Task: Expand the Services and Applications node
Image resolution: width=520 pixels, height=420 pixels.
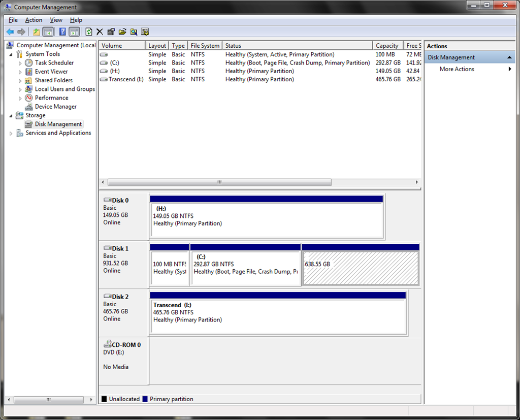Action: pyautogui.click(x=11, y=134)
